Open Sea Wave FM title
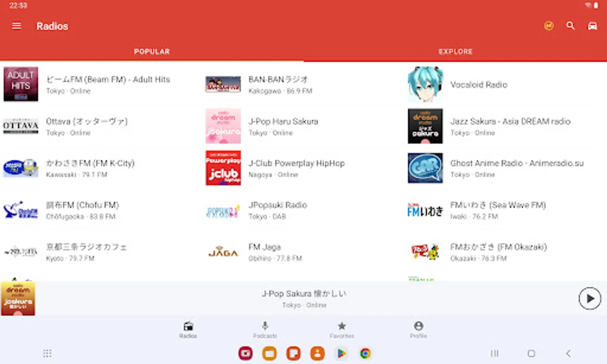This screenshot has width=607, height=364. click(498, 205)
